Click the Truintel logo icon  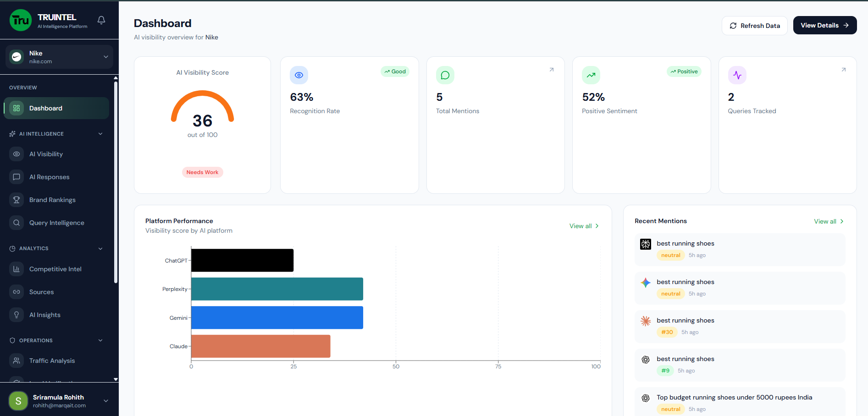(21, 21)
